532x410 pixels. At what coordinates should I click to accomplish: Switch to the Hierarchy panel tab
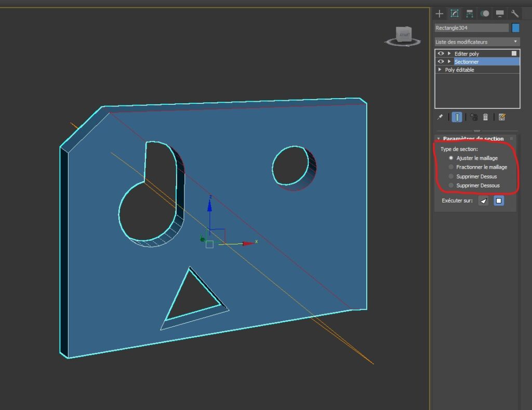click(x=470, y=13)
